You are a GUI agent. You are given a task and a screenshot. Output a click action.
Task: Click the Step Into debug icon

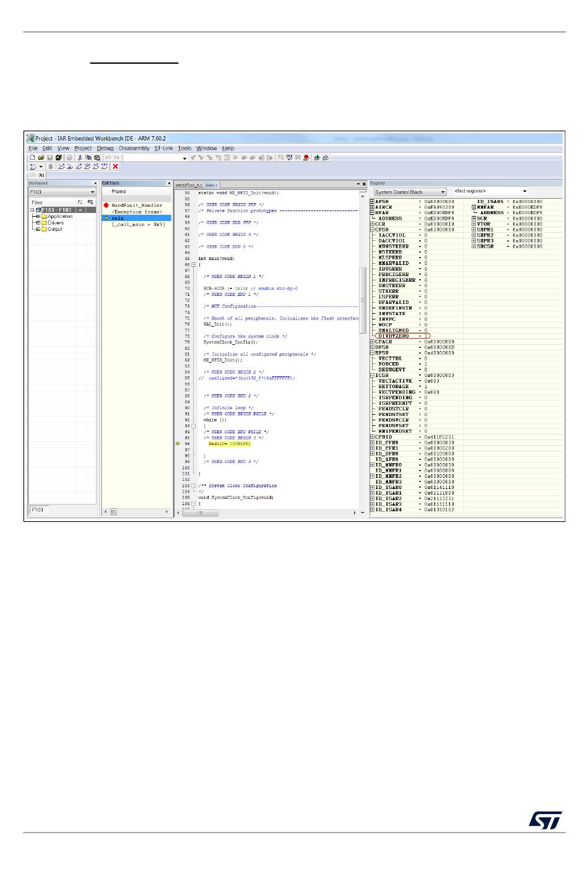70,167
